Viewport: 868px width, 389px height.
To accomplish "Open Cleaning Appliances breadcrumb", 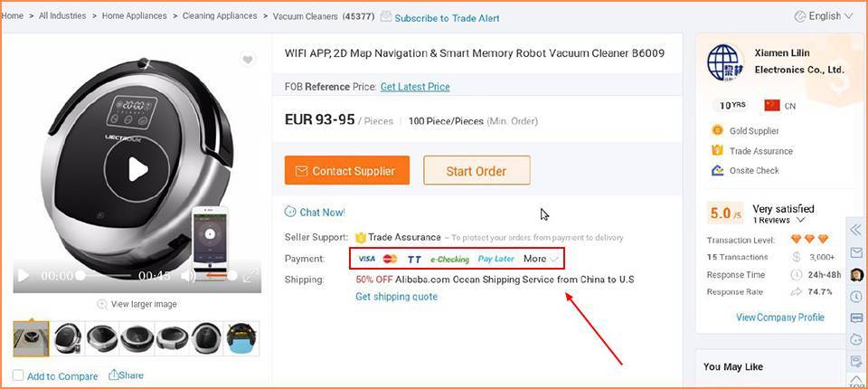I will [x=222, y=16].
